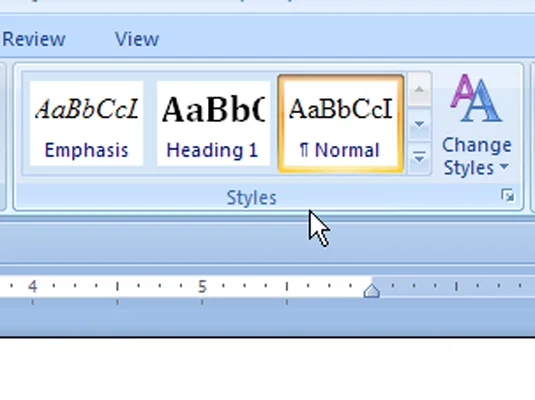The image size is (535, 400).
Task: Switch to the View ribbon tab
Action: click(x=137, y=39)
